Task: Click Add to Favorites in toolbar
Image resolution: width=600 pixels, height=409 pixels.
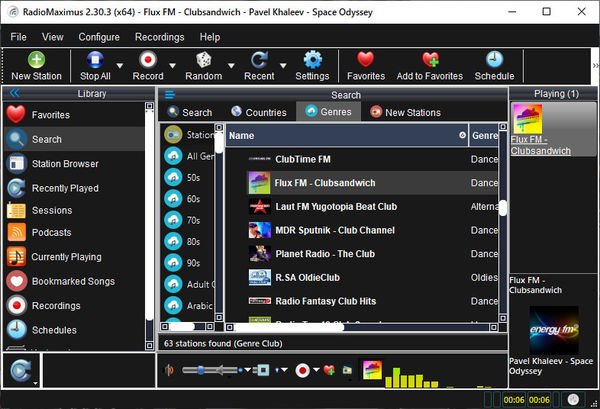Action: (430, 66)
